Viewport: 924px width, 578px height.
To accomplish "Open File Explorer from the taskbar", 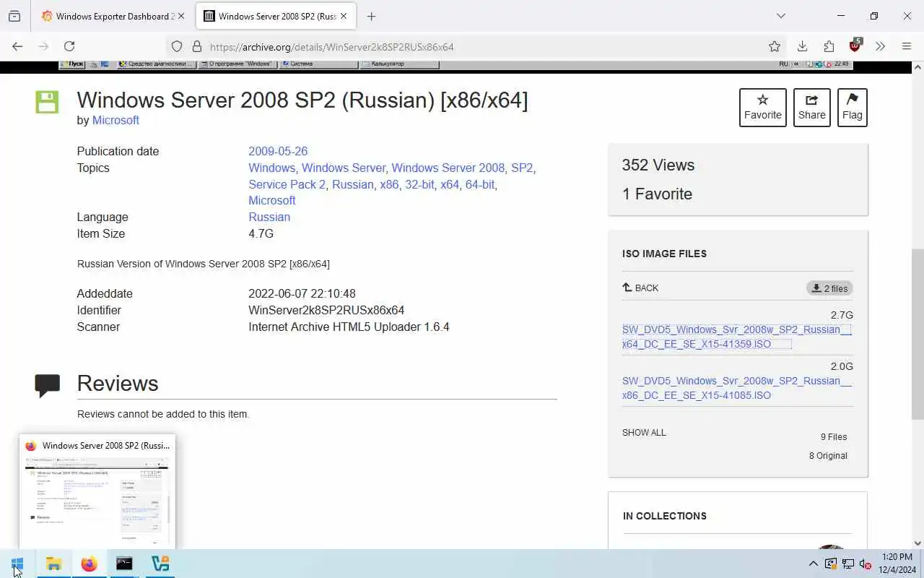I will [x=53, y=564].
